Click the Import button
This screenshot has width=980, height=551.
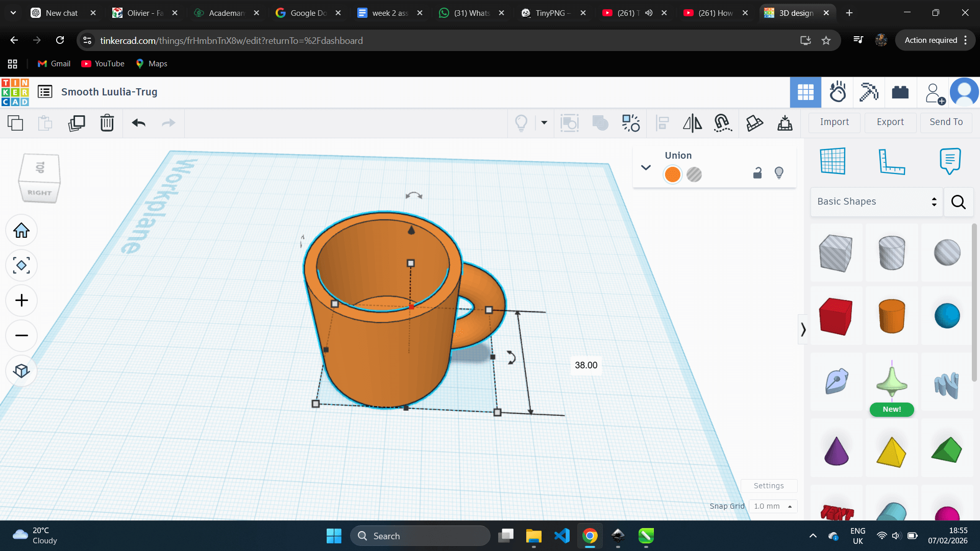tap(835, 122)
